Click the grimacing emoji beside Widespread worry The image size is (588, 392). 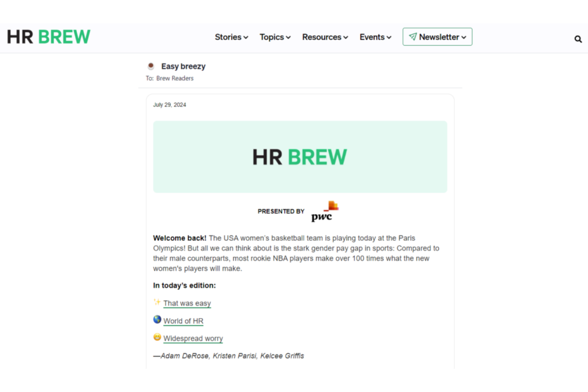[x=157, y=337]
